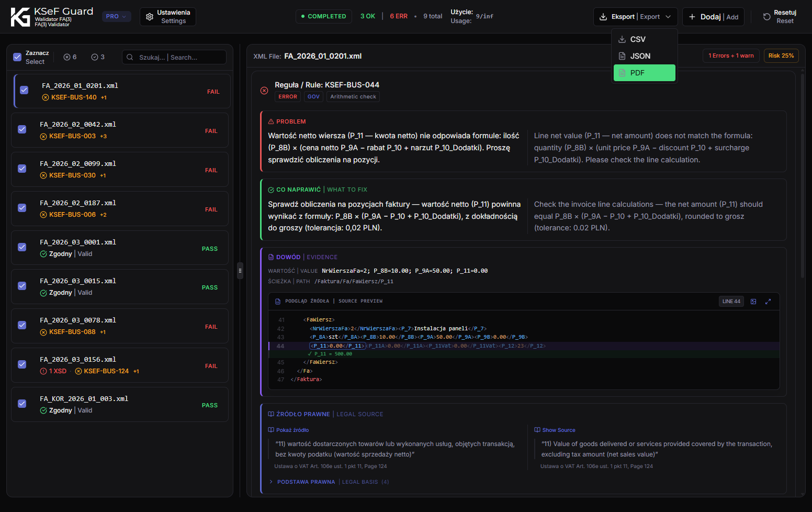Uncheck the FA_2026_02_0042.xml checkbox
The width and height of the screenshot is (812, 512).
pos(22,129)
